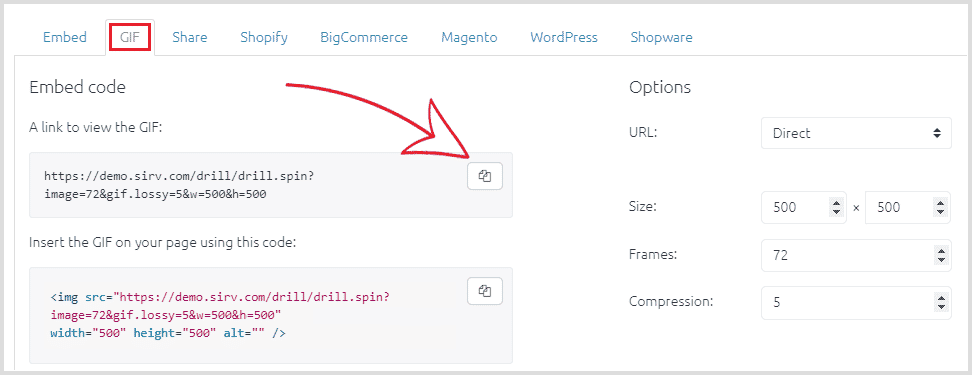Viewport: 972px width, 375px height.
Task: Increase width with stepper up arrow
Action: 837,203
